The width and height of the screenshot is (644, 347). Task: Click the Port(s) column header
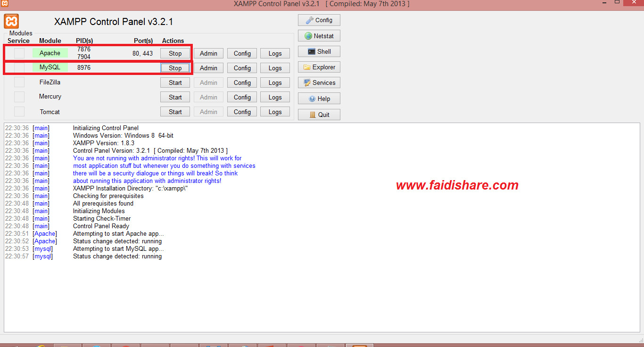143,41
